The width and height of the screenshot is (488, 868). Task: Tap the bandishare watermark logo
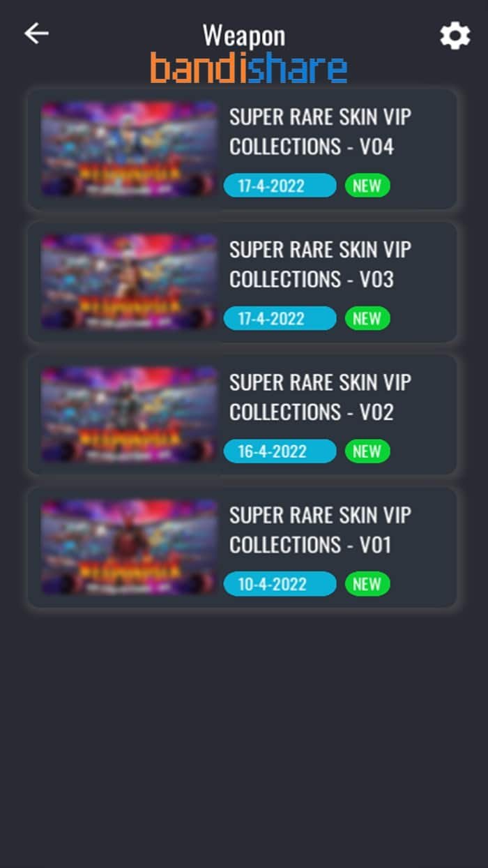[249, 68]
